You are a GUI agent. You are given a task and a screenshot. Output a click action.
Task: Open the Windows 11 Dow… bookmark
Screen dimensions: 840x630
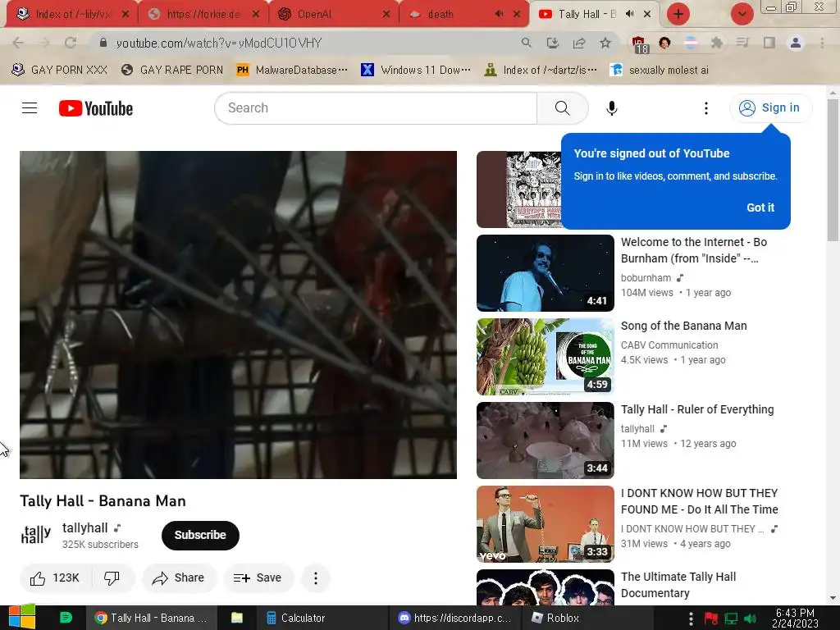point(416,70)
